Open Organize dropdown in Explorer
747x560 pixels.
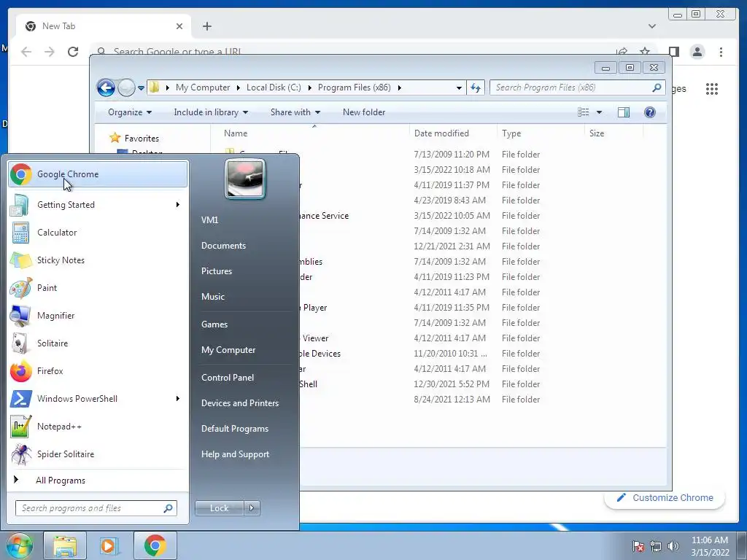[130, 112]
